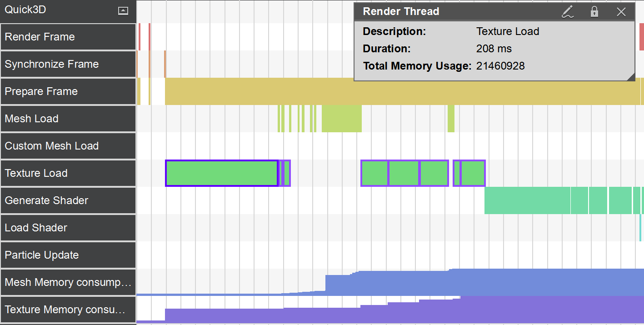Click the red Render Frame marker at timeline start
Viewport: 644px width, 325px height.
139,36
